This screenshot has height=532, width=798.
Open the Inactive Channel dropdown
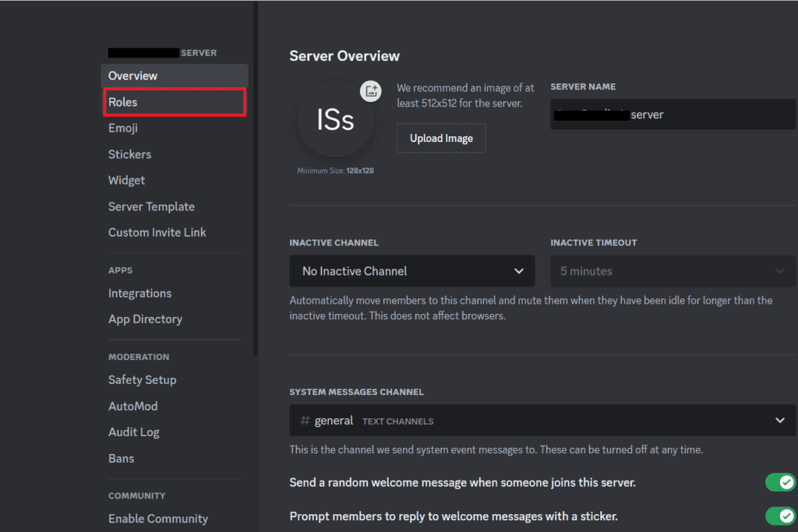click(x=411, y=271)
